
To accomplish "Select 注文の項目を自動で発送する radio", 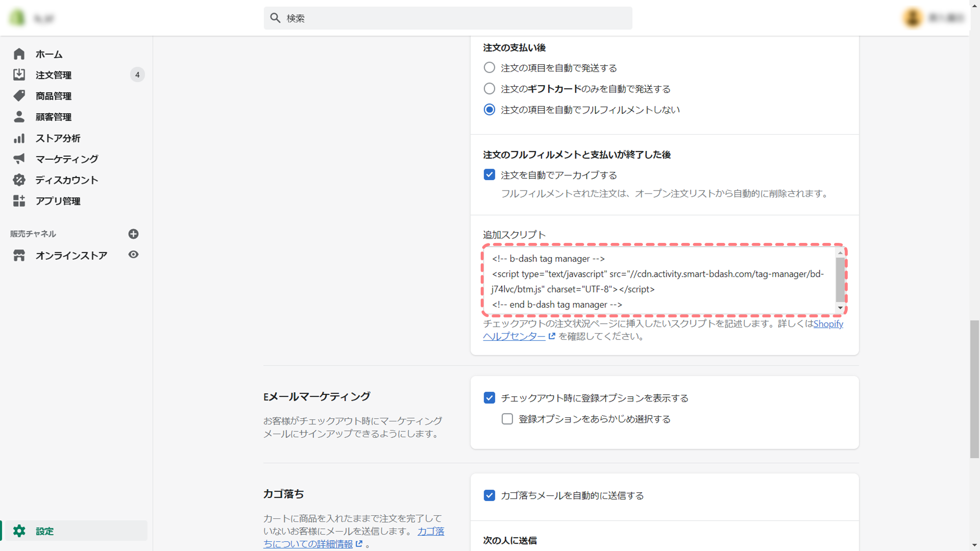I will click(489, 68).
